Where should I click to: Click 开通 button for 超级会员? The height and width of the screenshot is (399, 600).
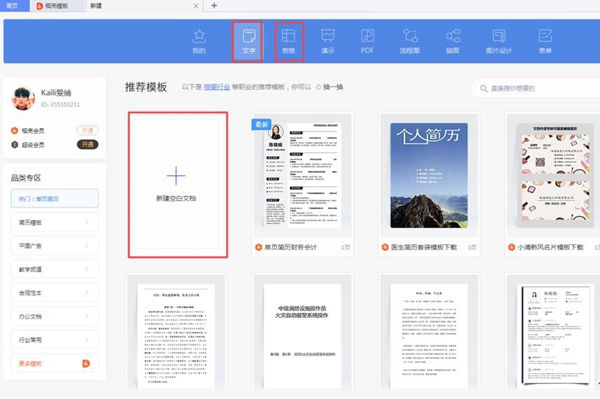(88, 145)
